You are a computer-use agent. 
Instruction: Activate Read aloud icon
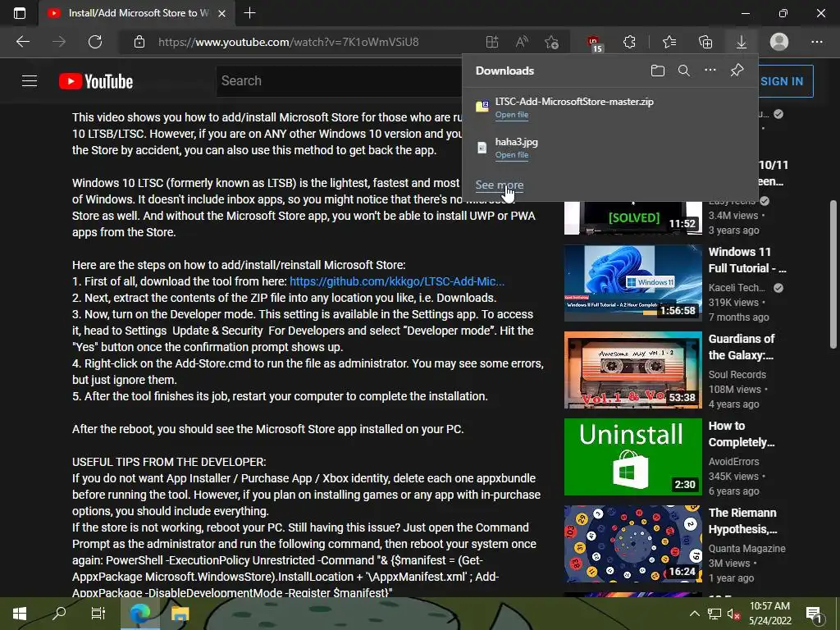click(521, 42)
